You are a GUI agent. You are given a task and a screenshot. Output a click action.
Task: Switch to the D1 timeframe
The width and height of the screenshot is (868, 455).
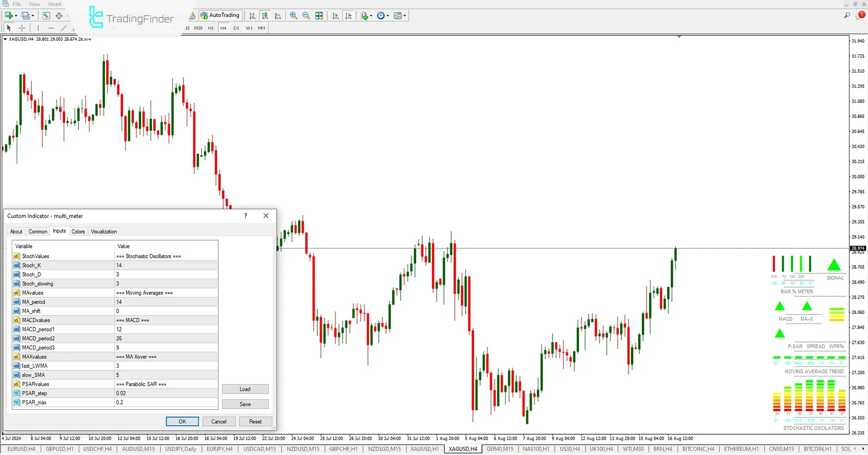pyautogui.click(x=236, y=28)
